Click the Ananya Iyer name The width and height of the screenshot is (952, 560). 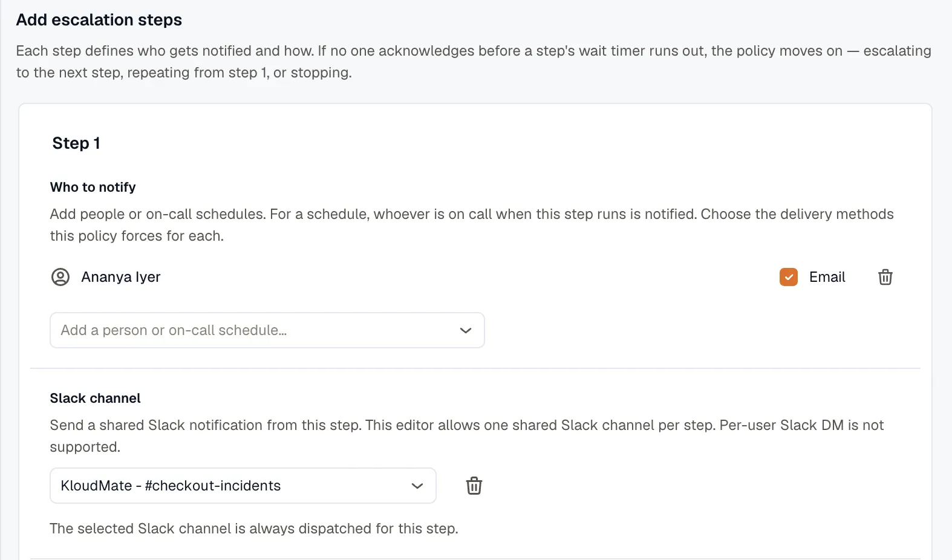[x=121, y=277]
